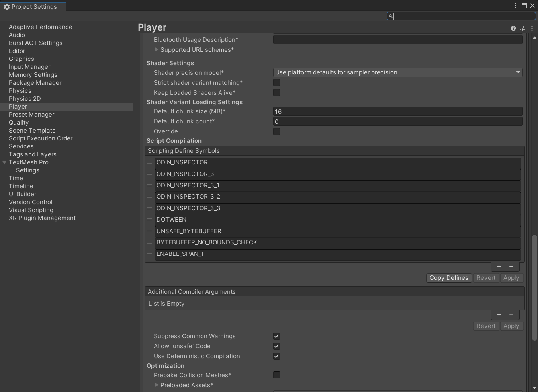Select XR Plugin Management
The width and height of the screenshot is (538, 392).
42,218
